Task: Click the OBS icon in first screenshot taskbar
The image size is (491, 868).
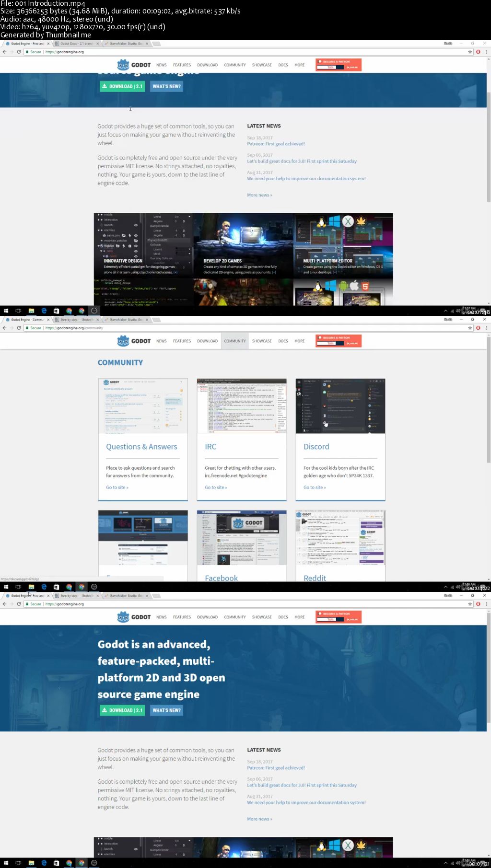Action: 94,311
